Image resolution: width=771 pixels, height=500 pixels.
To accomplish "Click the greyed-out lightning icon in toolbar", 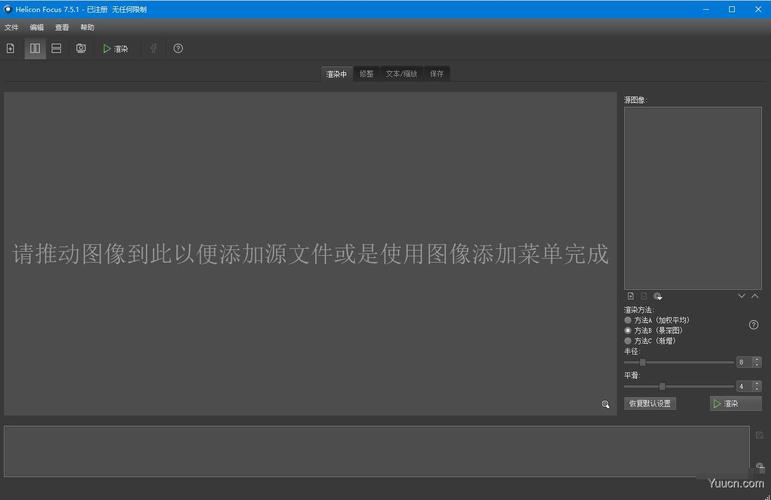I will (x=153, y=48).
